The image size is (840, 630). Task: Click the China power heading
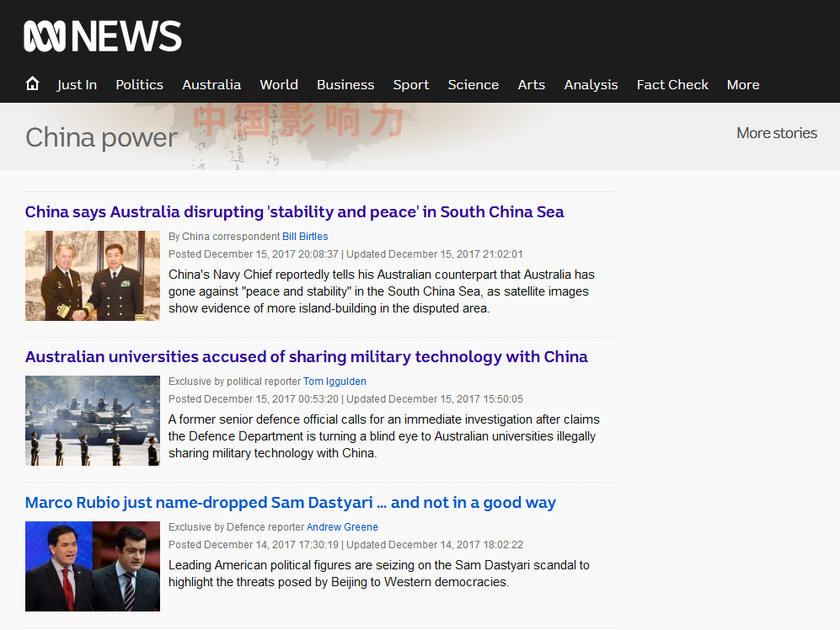point(101,137)
